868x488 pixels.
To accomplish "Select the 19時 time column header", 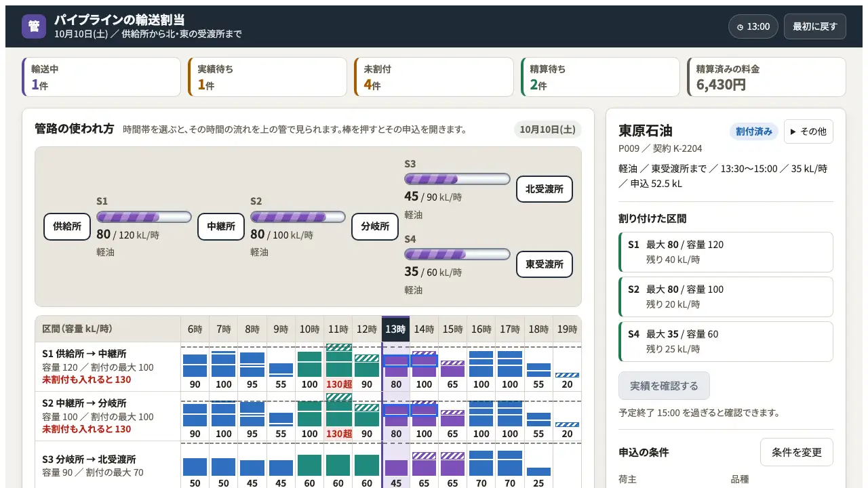I will tap(567, 329).
